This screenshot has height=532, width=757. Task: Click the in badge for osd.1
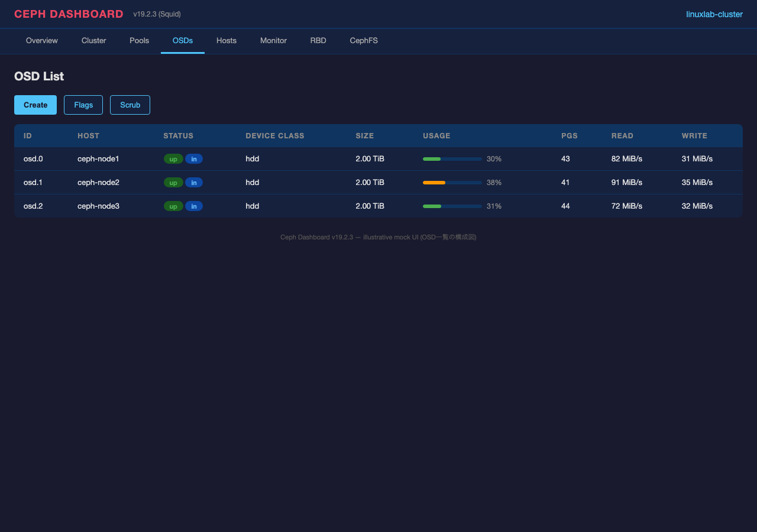point(194,183)
